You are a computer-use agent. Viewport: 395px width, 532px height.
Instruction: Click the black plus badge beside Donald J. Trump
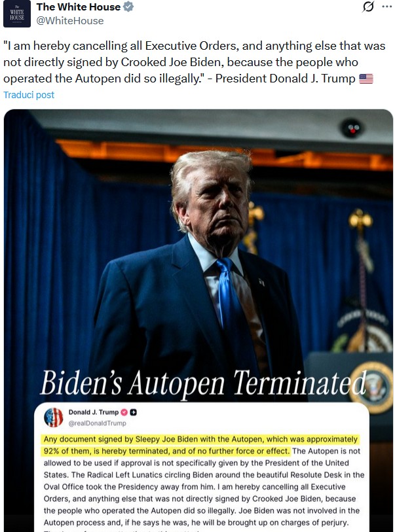point(134,412)
